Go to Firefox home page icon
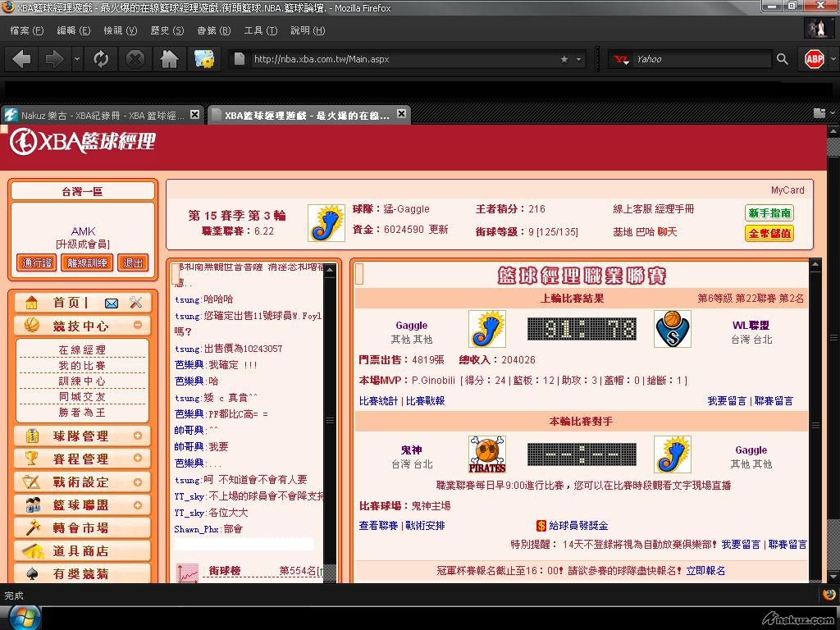This screenshot has width=840, height=630. click(169, 59)
